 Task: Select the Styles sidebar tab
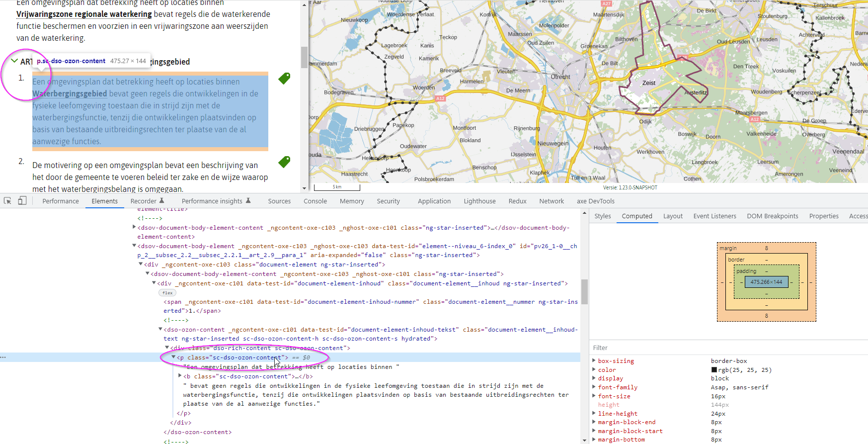click(603, 216)
